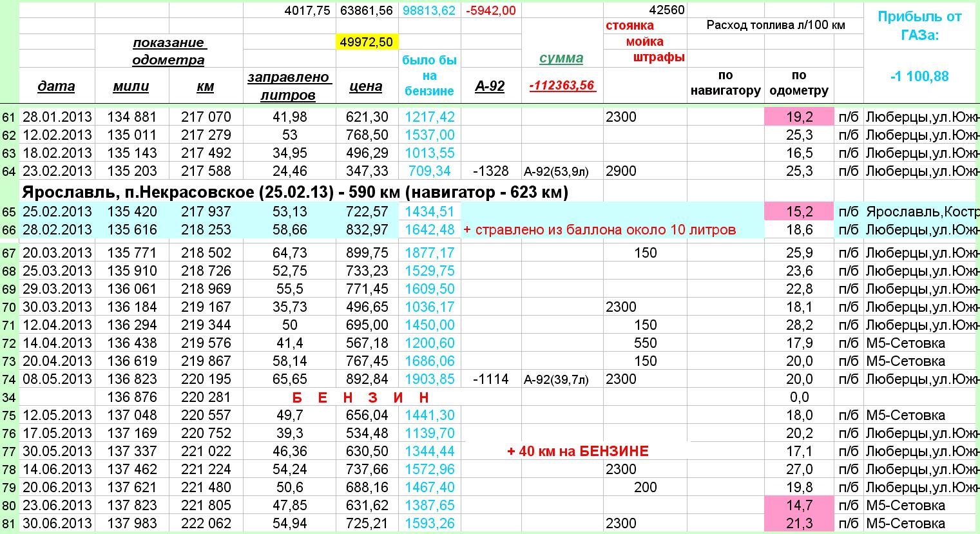This screenshot has height=534, width=980.
Task: Select the 550 expense cell
Action: (645, 343)
